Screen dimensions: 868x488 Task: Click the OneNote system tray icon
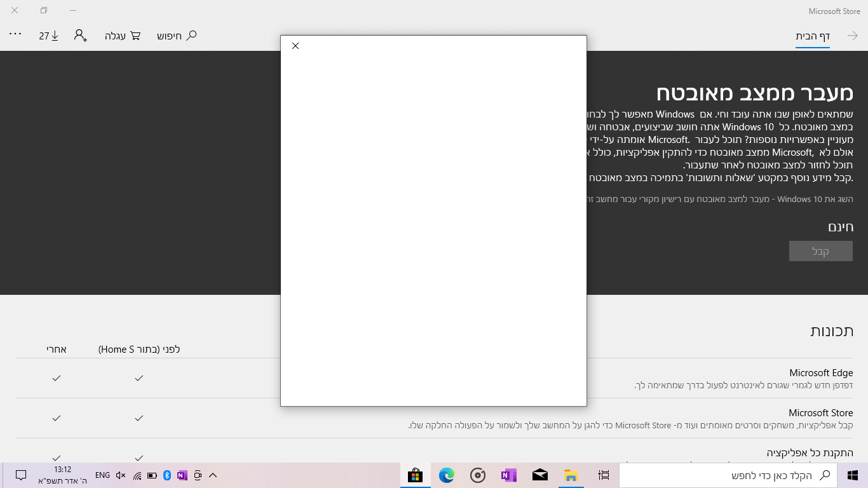pyautogui.click(x=182, y=475)
